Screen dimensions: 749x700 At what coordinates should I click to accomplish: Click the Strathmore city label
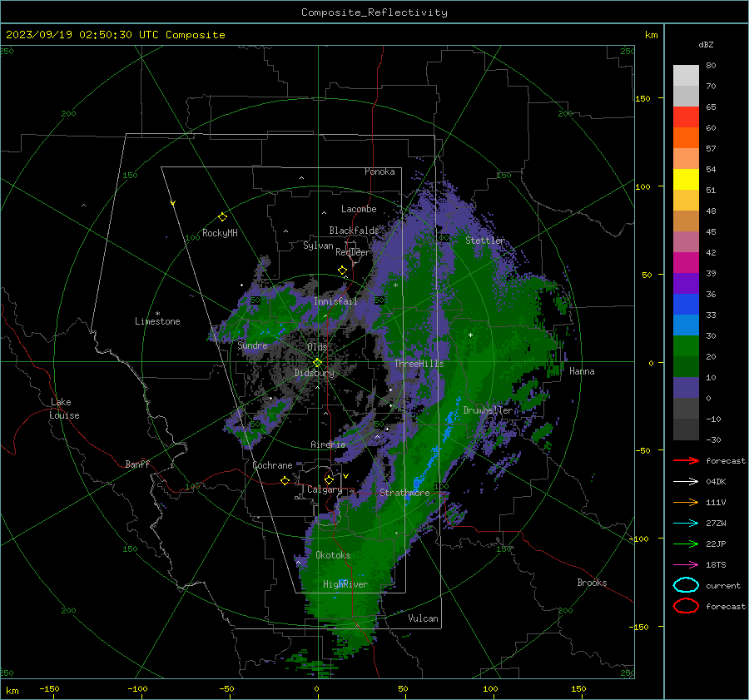pyautogui.click(x=404, y=493)
